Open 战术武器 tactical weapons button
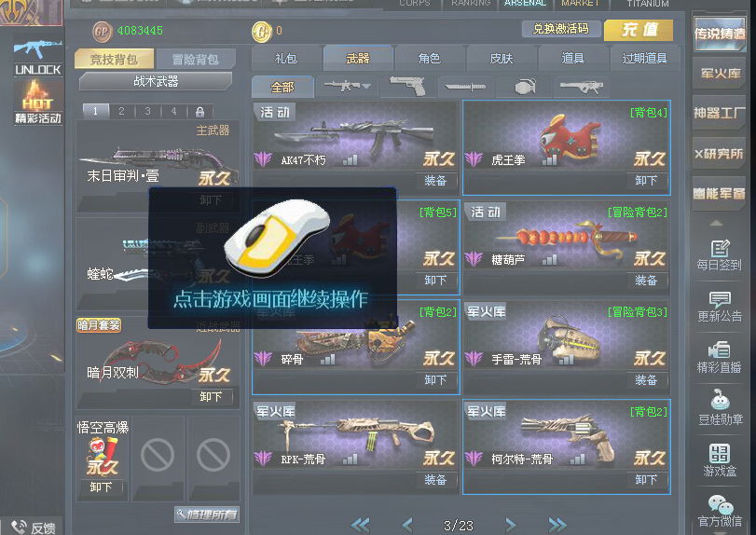Image resolution: width=756 pixels, height=535 pixels. click(156, 81)
